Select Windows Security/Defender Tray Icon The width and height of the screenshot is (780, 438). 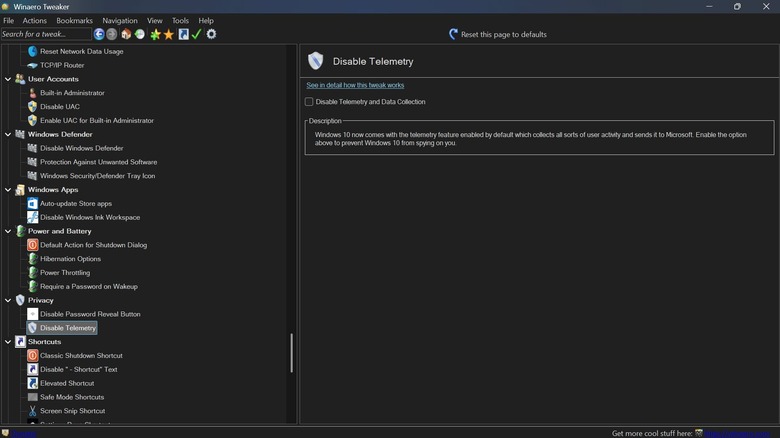[98, 176]
